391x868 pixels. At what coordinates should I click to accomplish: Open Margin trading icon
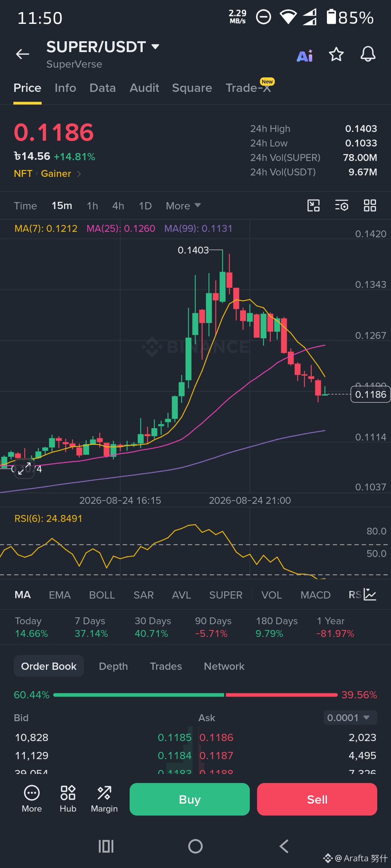[x=104, y=799]
